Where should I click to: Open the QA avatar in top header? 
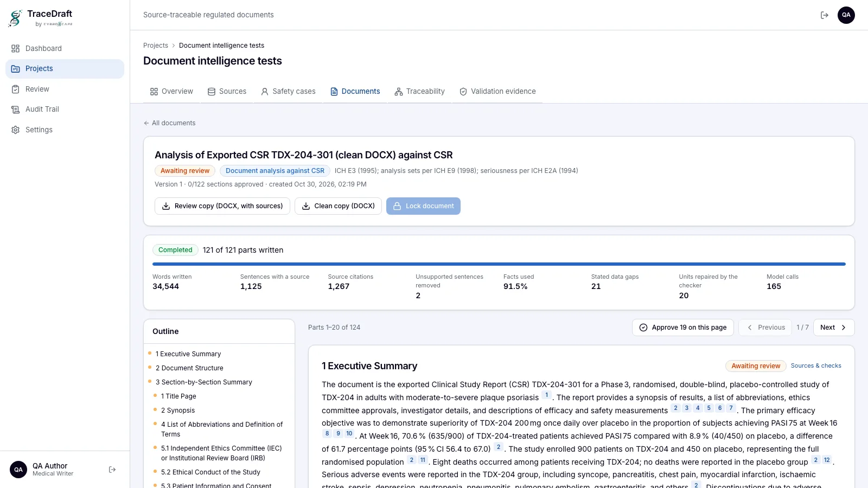846,15
